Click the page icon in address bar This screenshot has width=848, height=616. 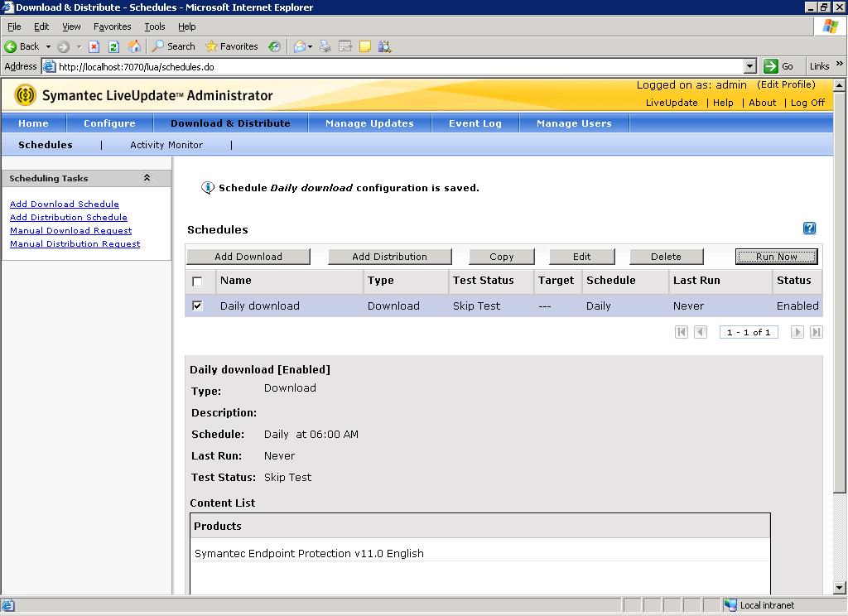pyautogui.click(x=49, y=66)
